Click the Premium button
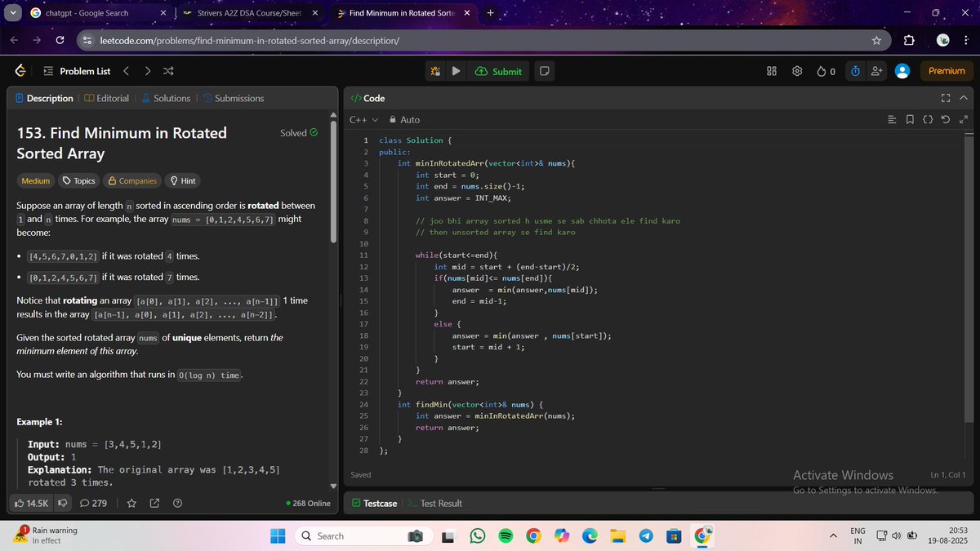980x551 pixels. click(947, 71)
